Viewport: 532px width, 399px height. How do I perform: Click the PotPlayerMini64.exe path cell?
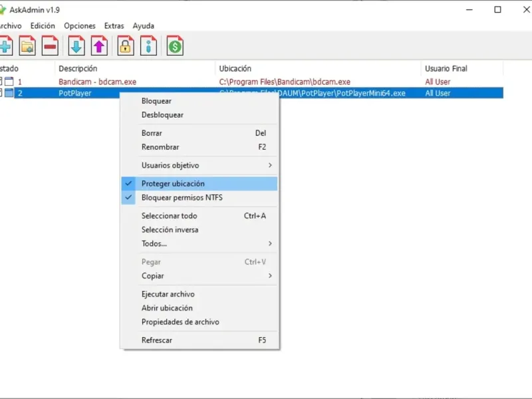[x=342, y=93]
